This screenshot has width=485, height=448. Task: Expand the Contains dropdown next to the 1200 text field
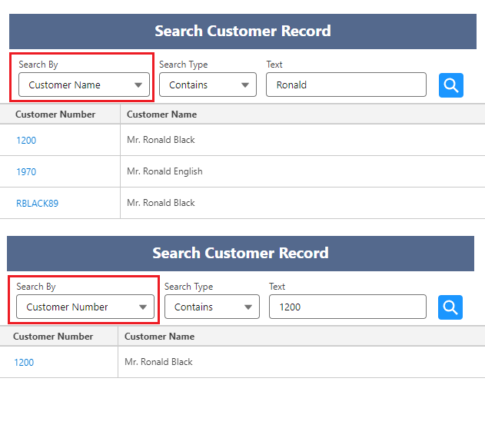coord(211,307)
